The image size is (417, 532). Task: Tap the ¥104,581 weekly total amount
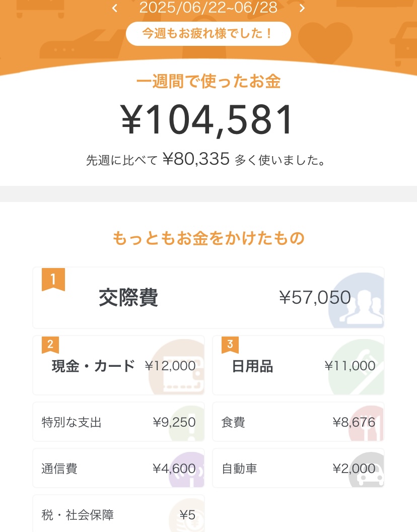(208, 120)
